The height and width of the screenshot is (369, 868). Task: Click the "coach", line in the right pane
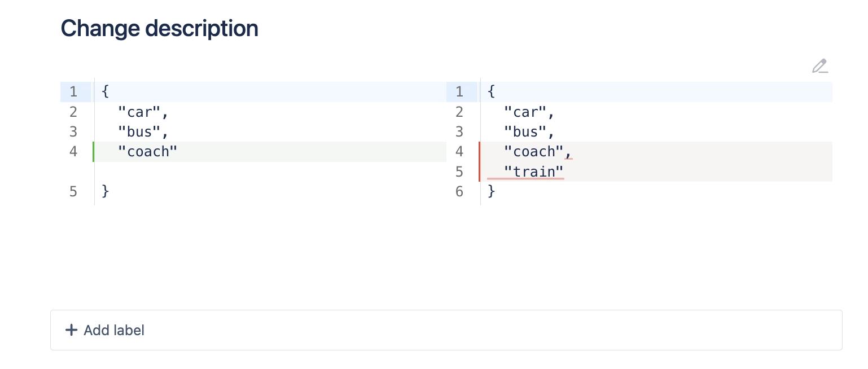coord(533,152)
